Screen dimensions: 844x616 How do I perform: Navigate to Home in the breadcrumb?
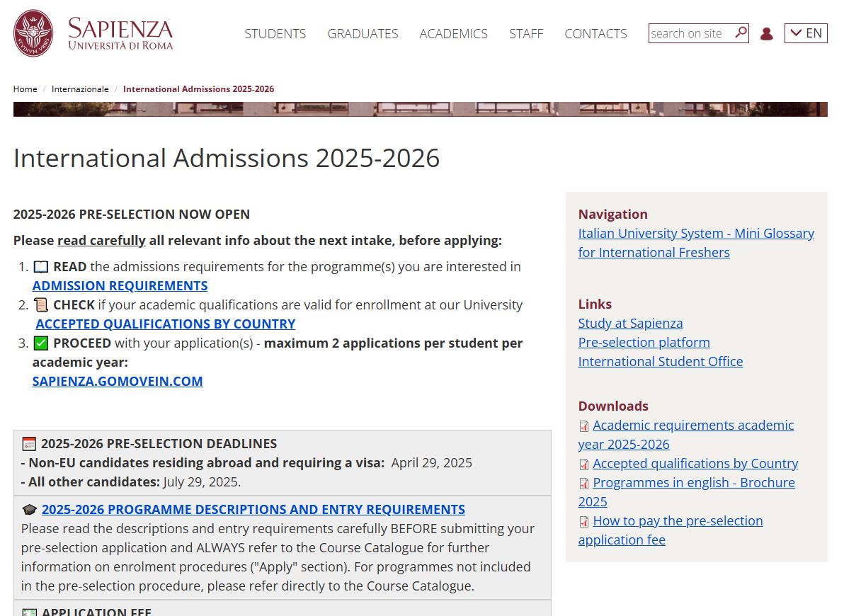coord(25,89)
